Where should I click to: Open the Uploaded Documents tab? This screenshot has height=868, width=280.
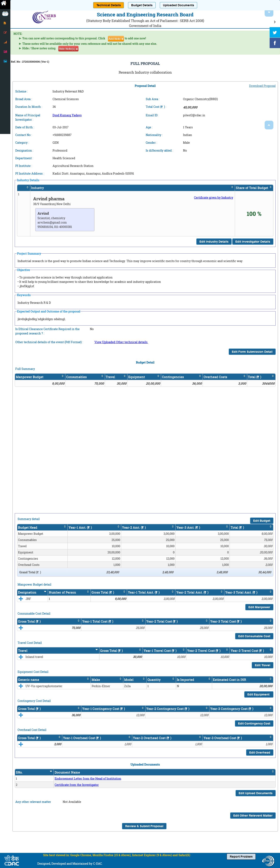[179, 5]
